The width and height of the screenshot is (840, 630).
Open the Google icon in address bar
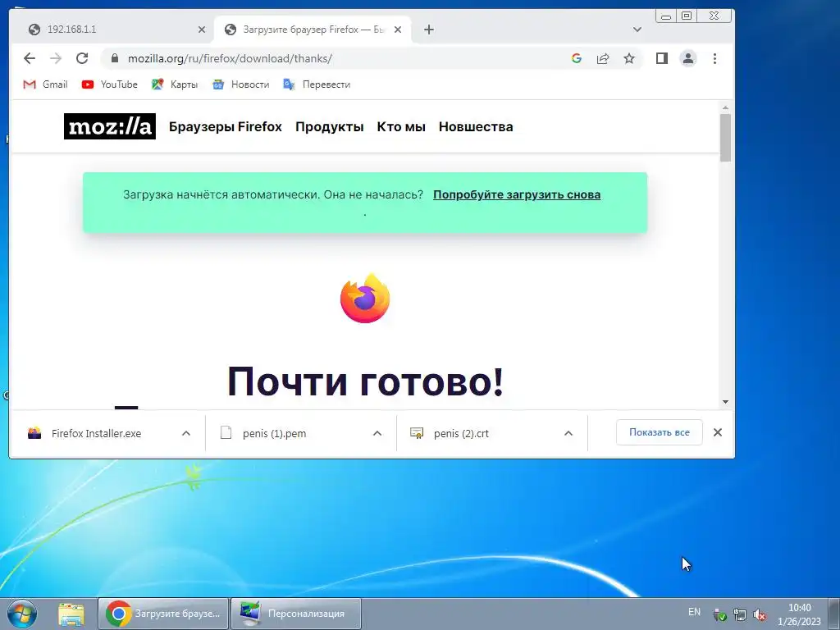pos(577,58)
